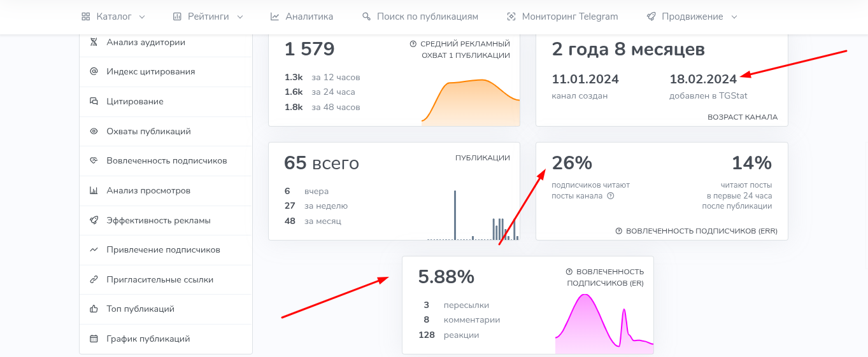Viewport: 868px width, 357px height.
Task: Open Эффективность рекламы sidebar item
Action: pyautogui.click(x=166, y=221)
